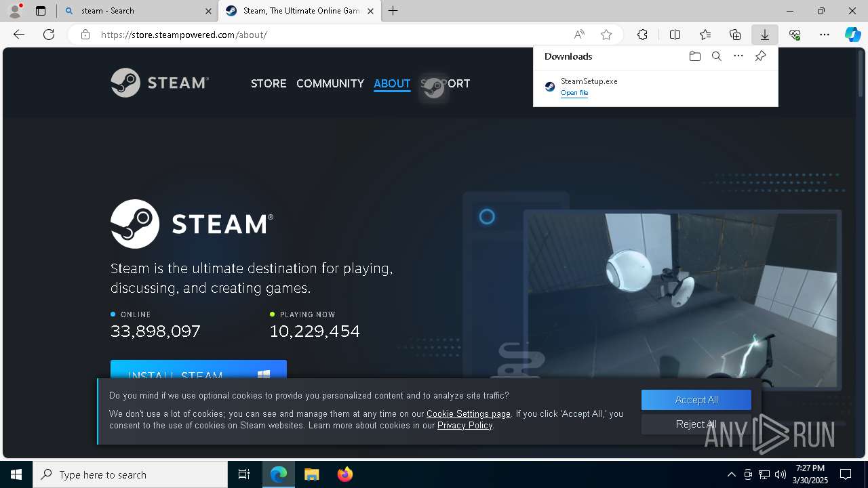Click the SteamSetup.exe file icon

550,87
